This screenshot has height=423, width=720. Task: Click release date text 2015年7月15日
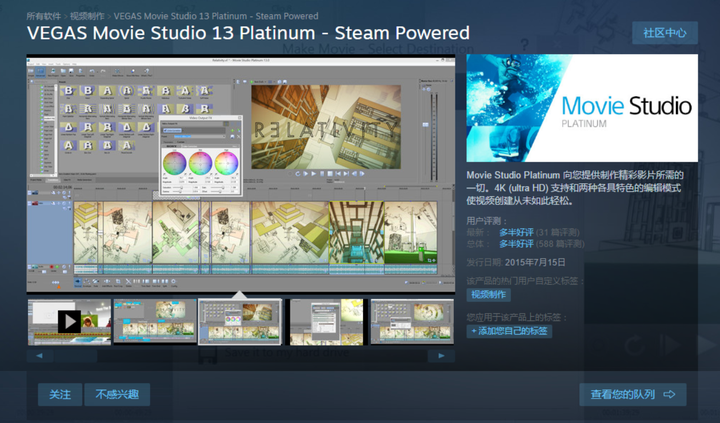535,263
